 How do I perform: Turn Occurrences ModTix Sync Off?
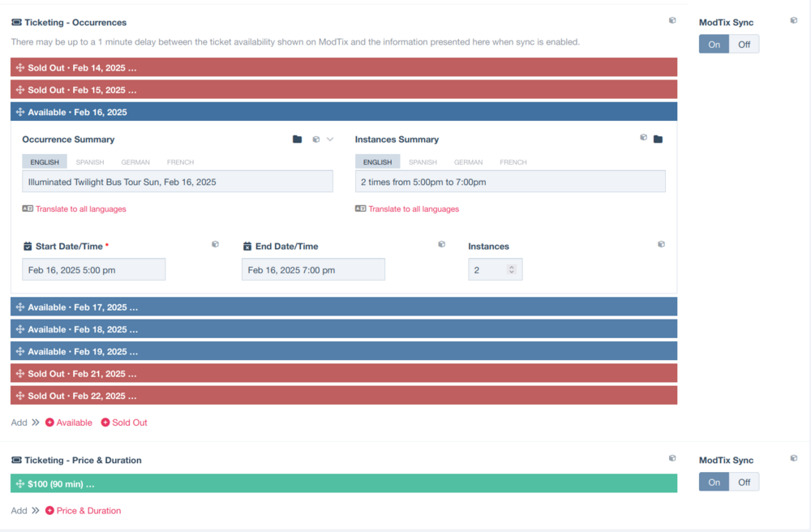click(x=744, y=45)
